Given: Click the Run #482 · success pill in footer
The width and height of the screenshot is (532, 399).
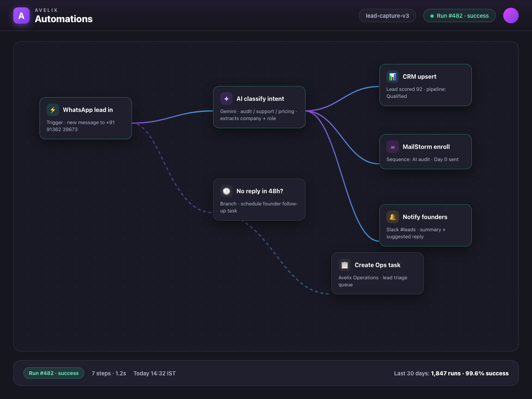Looking at the screenshot, I should click(54, 373).
